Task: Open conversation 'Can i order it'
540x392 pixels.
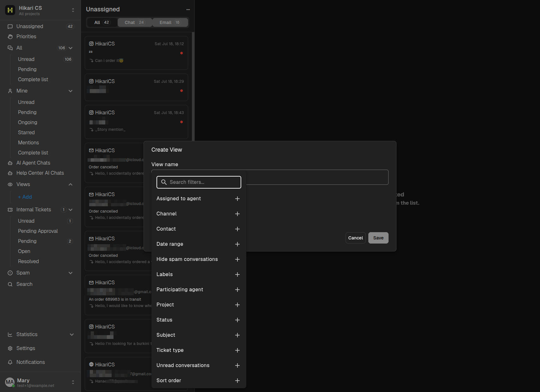Action: point(136,53)
